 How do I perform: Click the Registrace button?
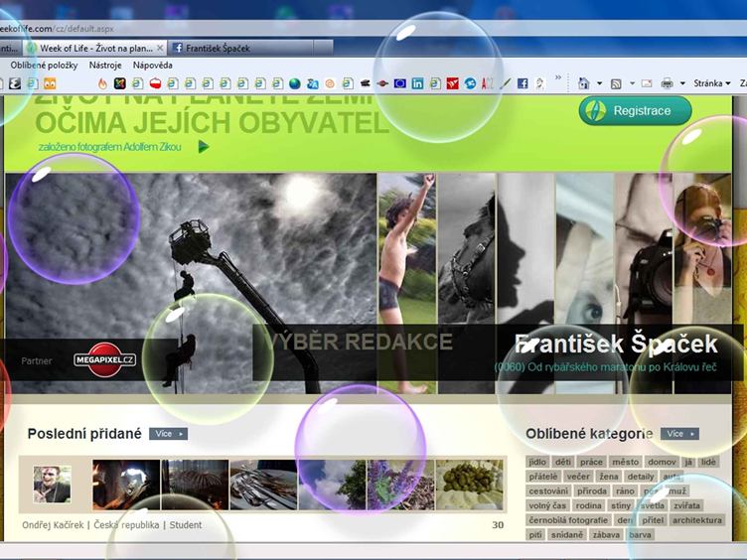(635, 111)
